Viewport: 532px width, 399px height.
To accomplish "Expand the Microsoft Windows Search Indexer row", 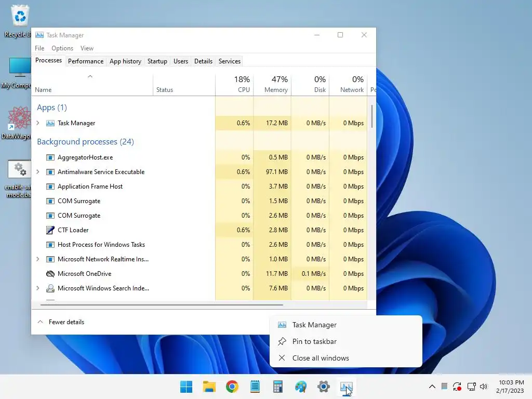I will (38, 288).
